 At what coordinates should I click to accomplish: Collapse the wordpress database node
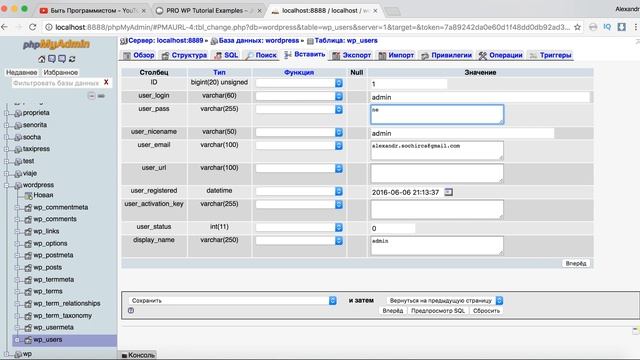[7, 185]
